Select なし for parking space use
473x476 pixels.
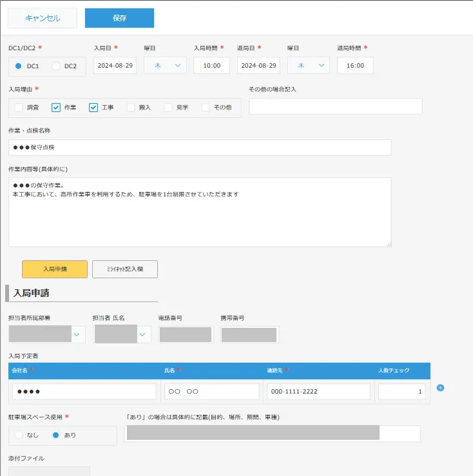click(x=19, y=435)
